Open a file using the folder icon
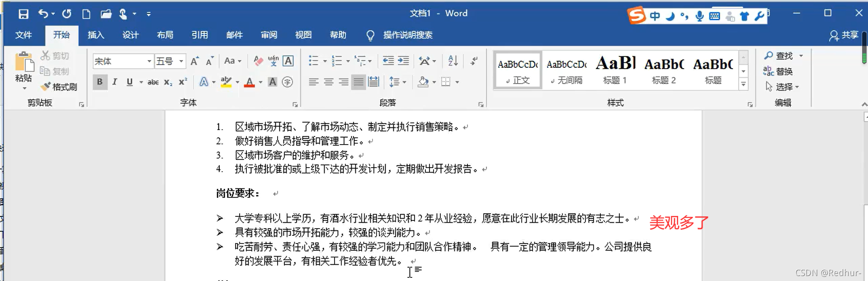The image size is (868, 281). pyautogui.click(x=106, y=14)
